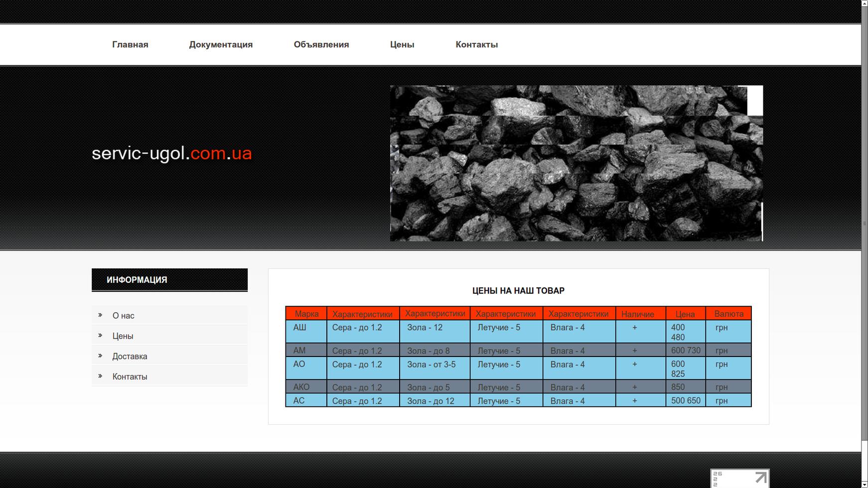Click the arrow bullet beside sidebar Контакты
Image resolution: width=868 pixels, height=488 pixels.
point(100,376)
